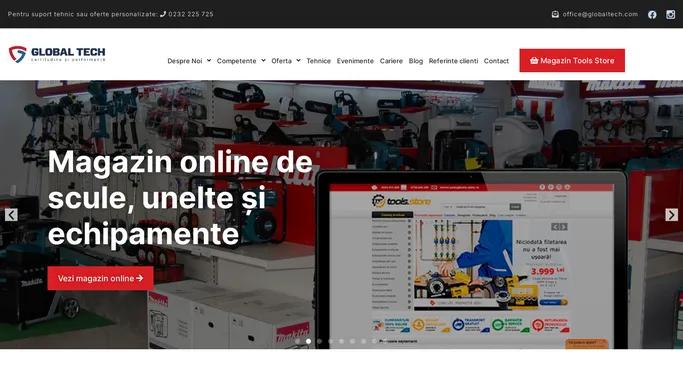Click the Global Tech logo

[x=57, y=54]
